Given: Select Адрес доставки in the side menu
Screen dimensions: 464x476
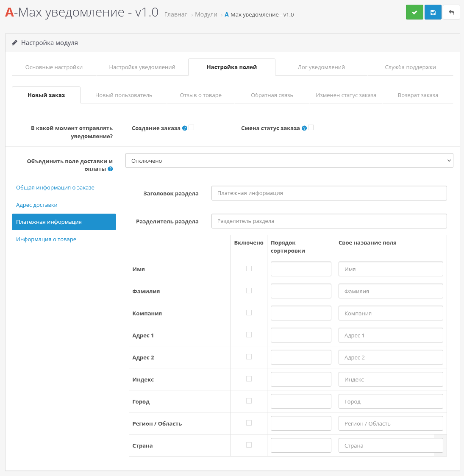Looking at the screenshot, I should [37, 205].
